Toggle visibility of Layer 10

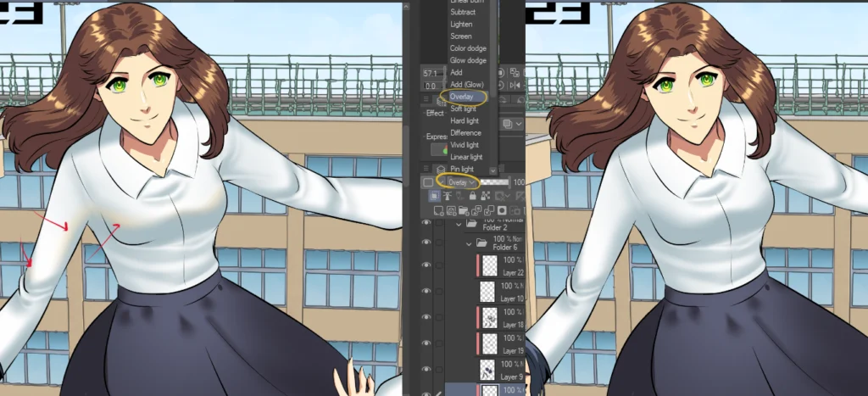pyautogui.click(x=426, y=291)
